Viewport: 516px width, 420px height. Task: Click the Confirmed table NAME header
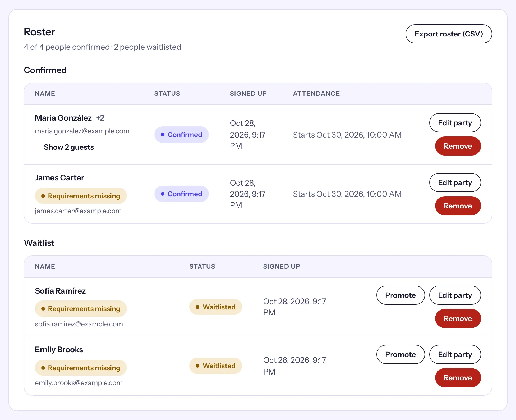45,93
